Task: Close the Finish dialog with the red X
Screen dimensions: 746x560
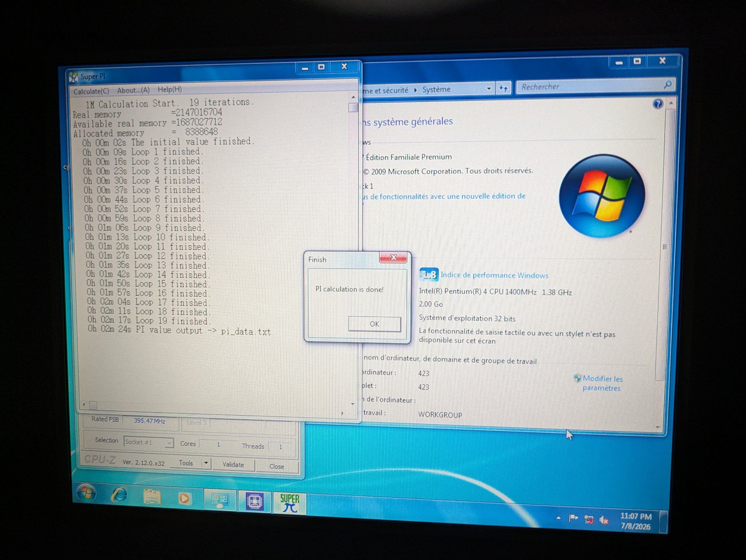Action: point(393,258)
